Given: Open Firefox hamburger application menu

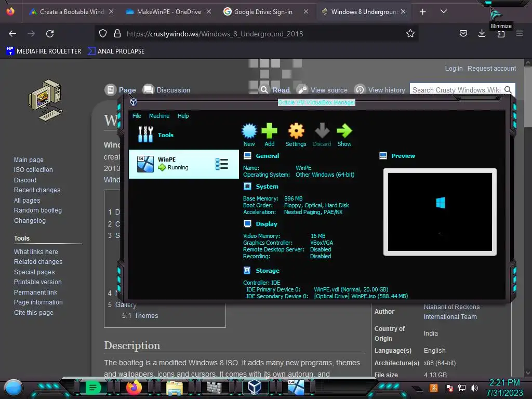Looking at the screenshot, I should [519, 33].
